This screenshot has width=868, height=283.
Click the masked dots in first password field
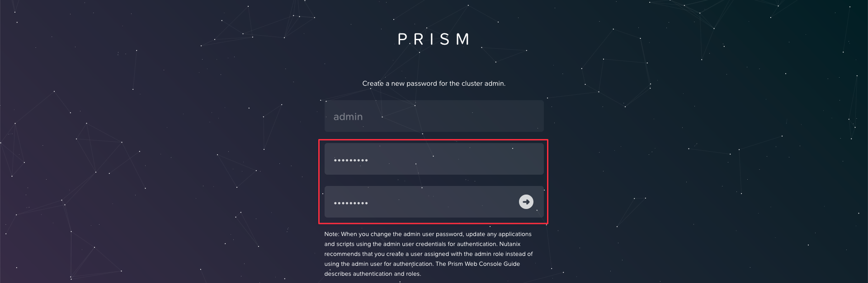click(x=351, y=160)
